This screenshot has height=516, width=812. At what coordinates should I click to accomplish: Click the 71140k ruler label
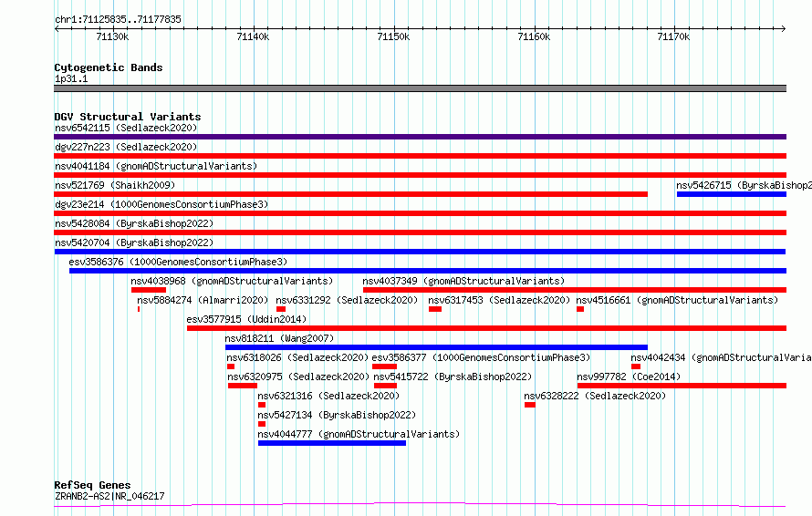coord(253,36)
